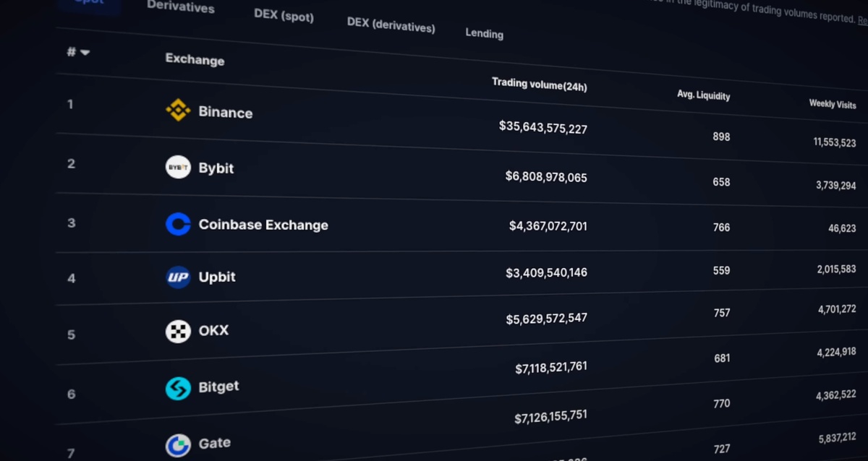
Task: Click Bybit weekly visits 3,739,294
Action: click(836, 186)
